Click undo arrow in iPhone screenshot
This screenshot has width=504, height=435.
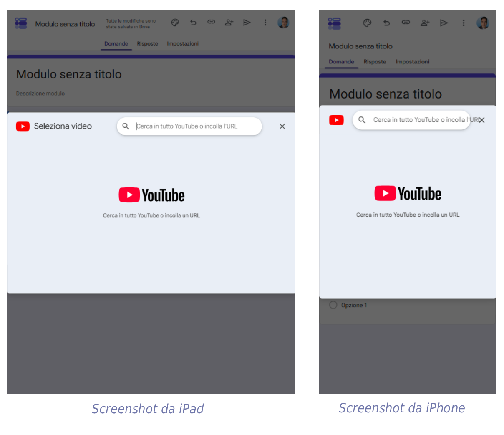tap(387, 23)
